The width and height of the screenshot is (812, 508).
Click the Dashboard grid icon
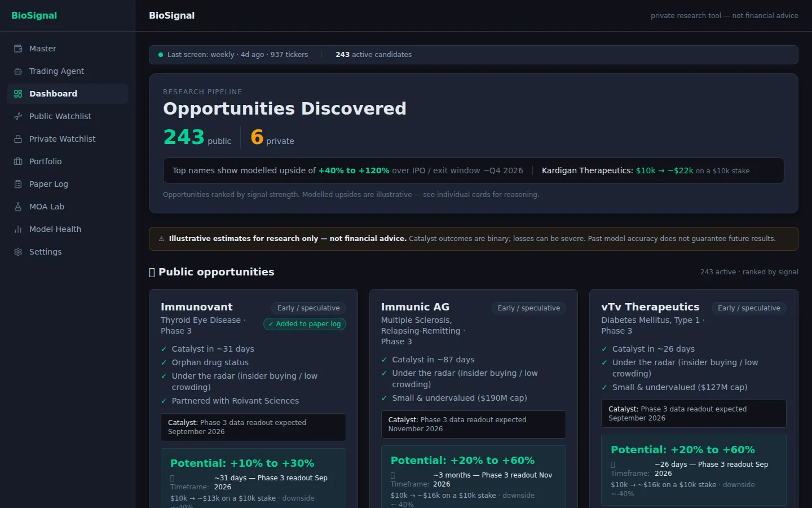click(x=18, y=94)
